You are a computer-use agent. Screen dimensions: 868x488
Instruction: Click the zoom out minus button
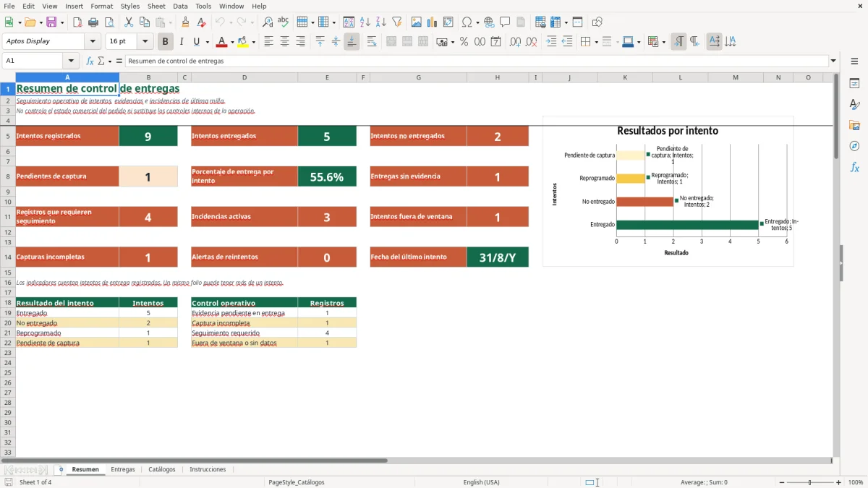click(x=780, y=482)
